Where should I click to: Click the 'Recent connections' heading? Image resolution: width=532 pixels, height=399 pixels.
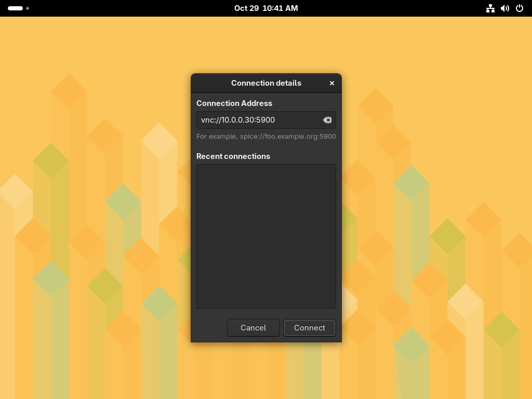[233, 156]
